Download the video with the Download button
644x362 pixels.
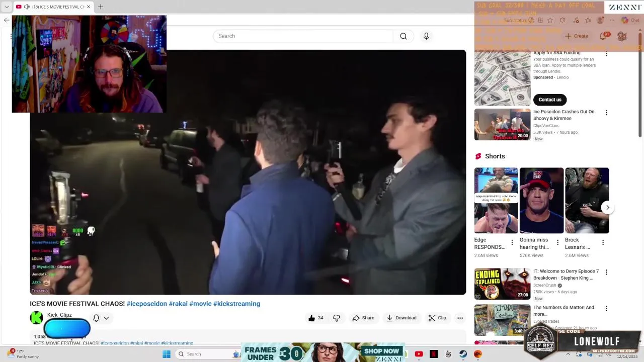click(x=401, y=318)
